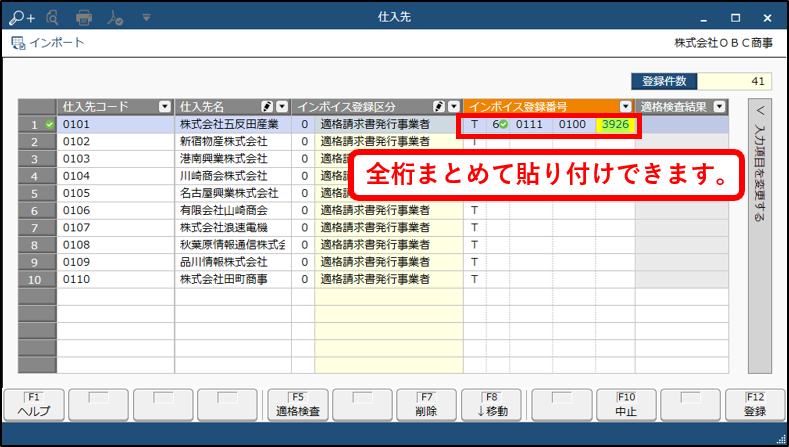Click the pencil icon in 仕入先名 header
The width and height of the screenshot is (789, 447).
tap(267, 107)
